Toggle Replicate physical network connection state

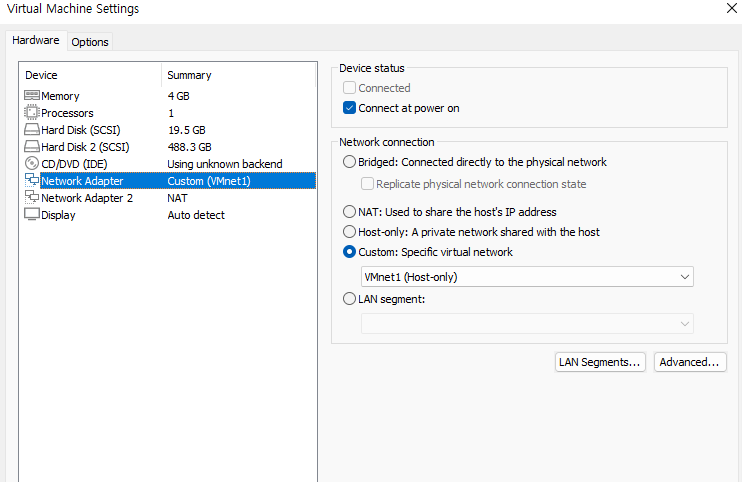pos(367,184)
